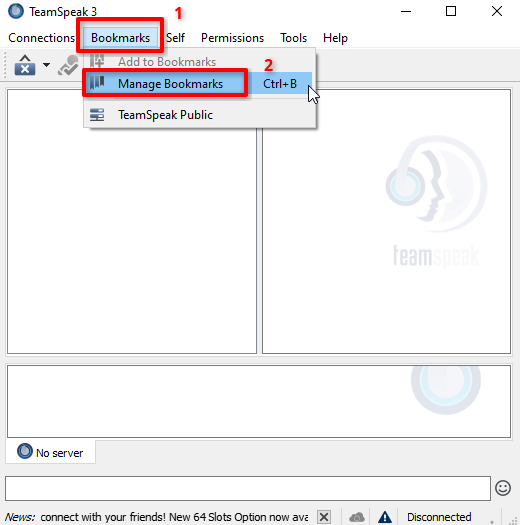Viewport: 520px width, 525px height.
Task: Click the Manage Bookmarks icon in menu
Action: coord(97,83)
